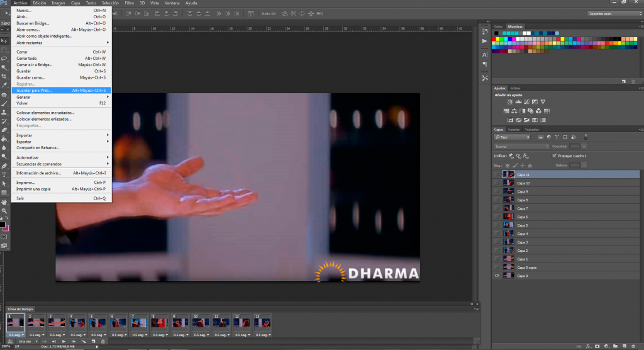Open the Una vez loop dropdown
644x350 pixels.
pyautogui.click(x=28, y=341)
